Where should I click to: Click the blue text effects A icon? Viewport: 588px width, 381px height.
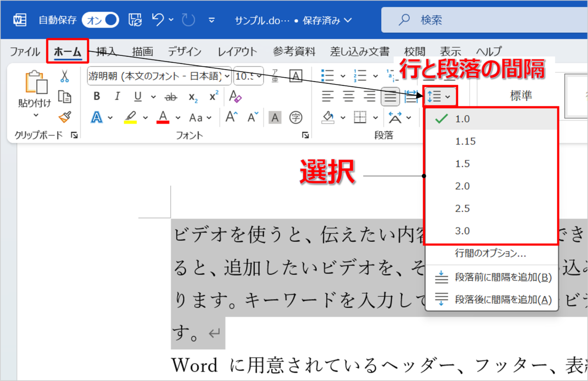tap(97, 117)
